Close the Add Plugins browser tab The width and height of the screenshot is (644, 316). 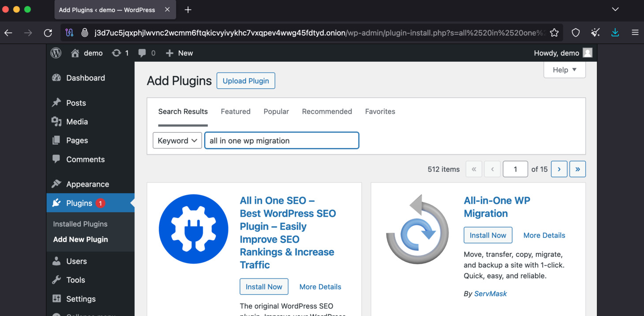click(x=167, y=10)
